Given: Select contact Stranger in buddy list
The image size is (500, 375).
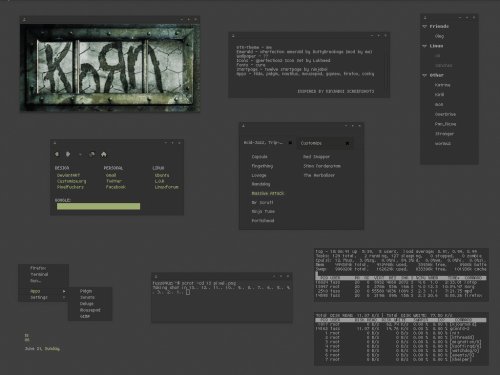Looking at the screenshot, I should 444,134.
